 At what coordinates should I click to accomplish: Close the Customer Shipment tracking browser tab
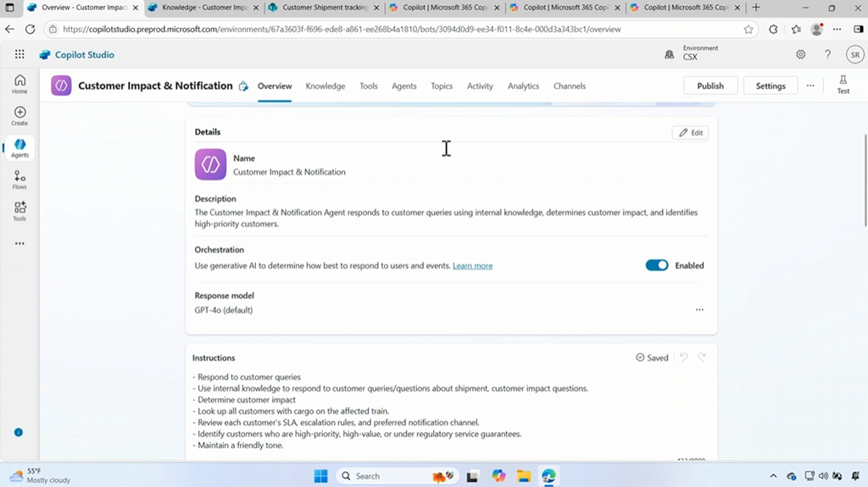(x=376, y=8)
